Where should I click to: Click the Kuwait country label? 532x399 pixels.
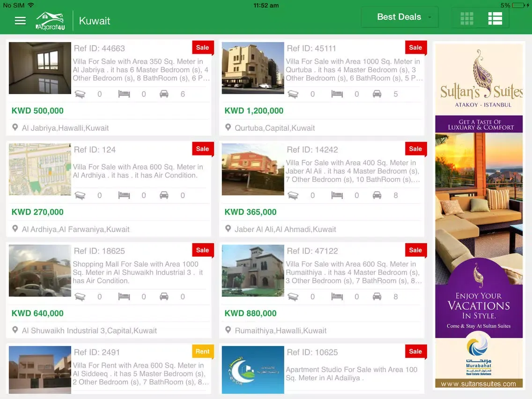pyautogui.click(x=94, y=21)
